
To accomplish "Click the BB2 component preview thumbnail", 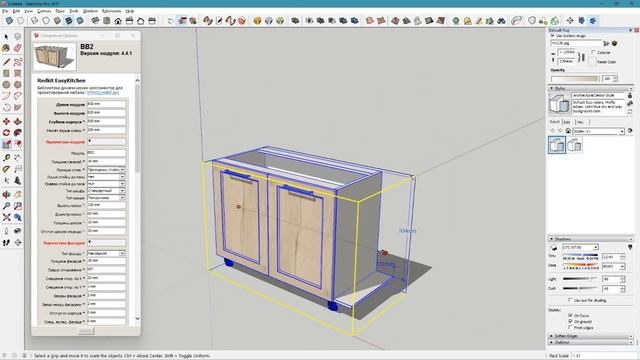I will [55, 56].
